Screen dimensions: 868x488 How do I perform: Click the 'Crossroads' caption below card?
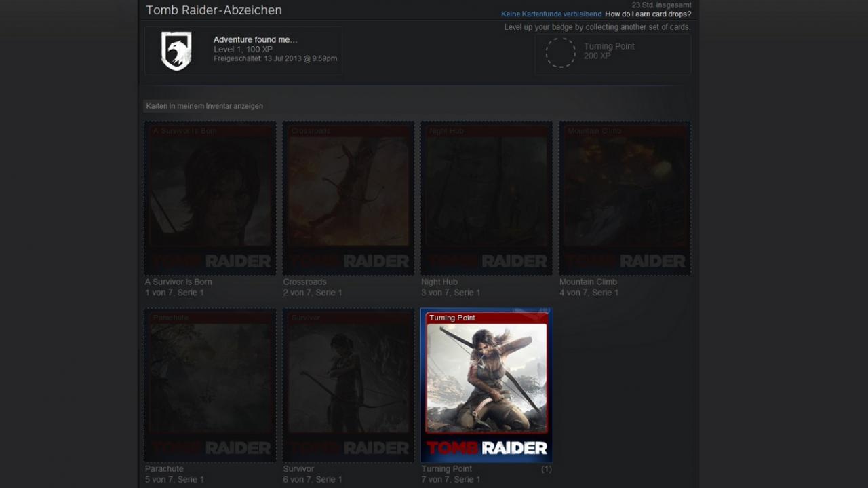pyautogui.click(x=304, y=282)
